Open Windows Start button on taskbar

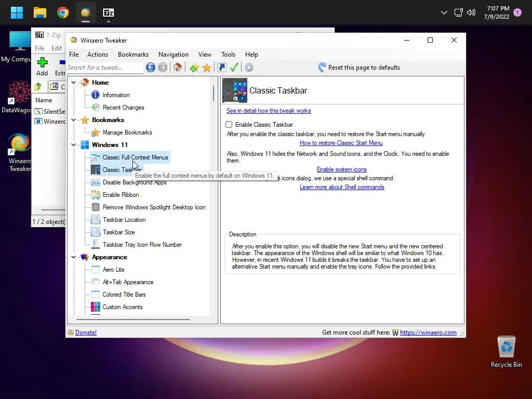point(17,13)
